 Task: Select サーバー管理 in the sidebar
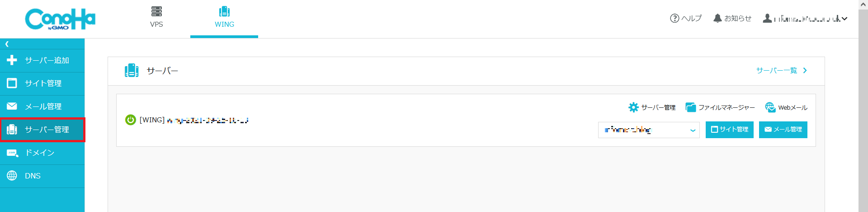[42, 130]
